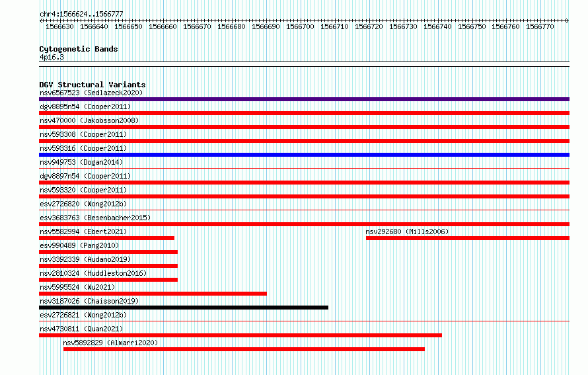
Task: Click the ruler's right arrow end
Action: coord(568,21)
